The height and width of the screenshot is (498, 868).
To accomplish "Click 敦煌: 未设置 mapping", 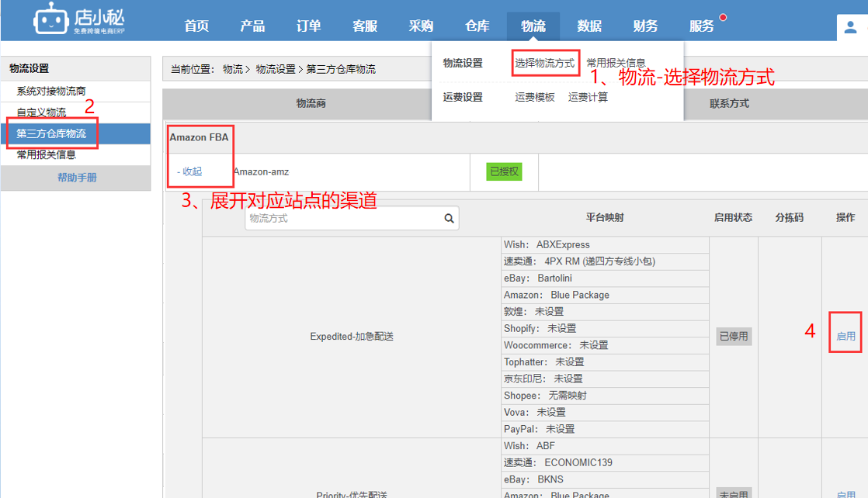I will point(533,312).
